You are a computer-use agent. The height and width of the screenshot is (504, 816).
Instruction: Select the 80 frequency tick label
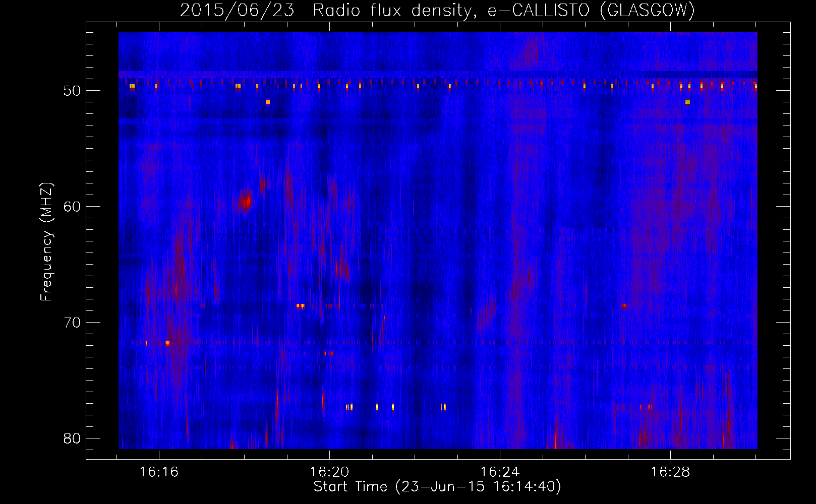72,438
